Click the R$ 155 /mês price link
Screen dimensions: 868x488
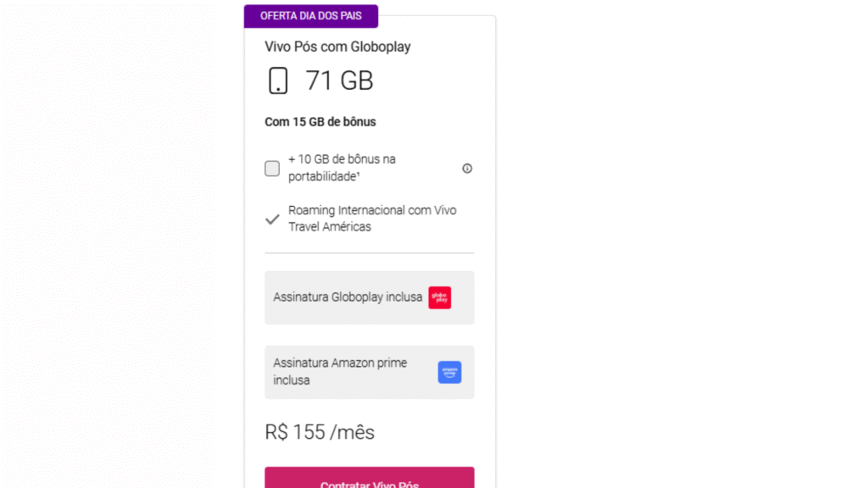pos(320,432)
